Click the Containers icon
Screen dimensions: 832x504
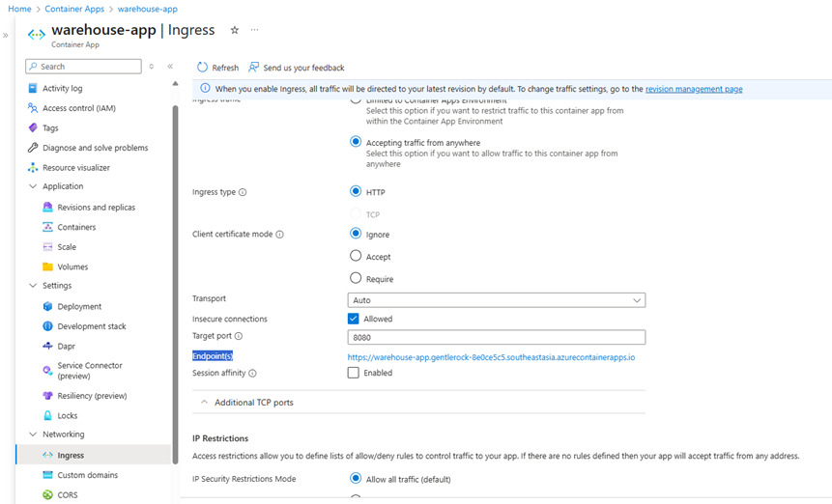(x=47, y=227)
